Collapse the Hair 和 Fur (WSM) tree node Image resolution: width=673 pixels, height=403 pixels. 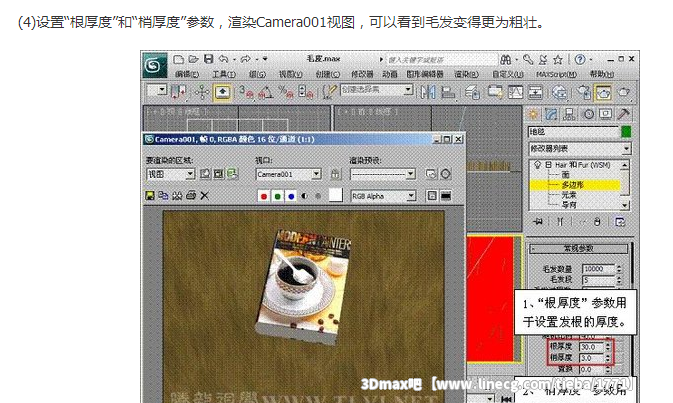(x=548, y=165)
